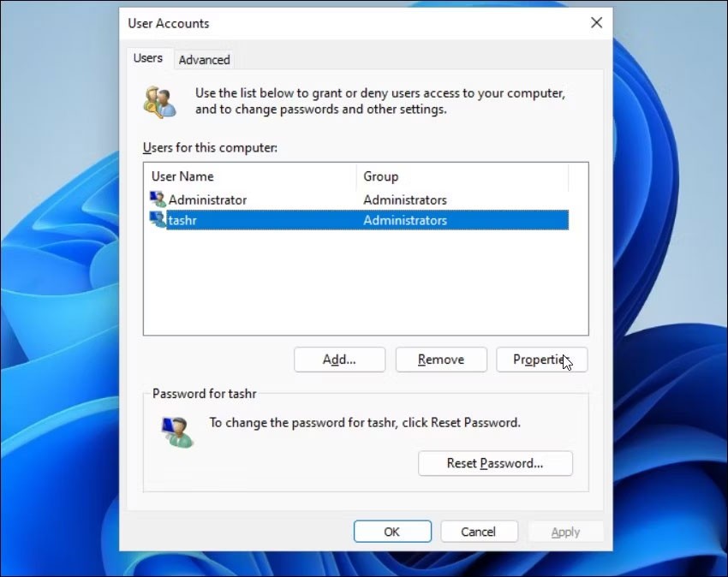Open Properties for the selected user
728x577 pixels.
pyautogui.click(x=541, y=360)
